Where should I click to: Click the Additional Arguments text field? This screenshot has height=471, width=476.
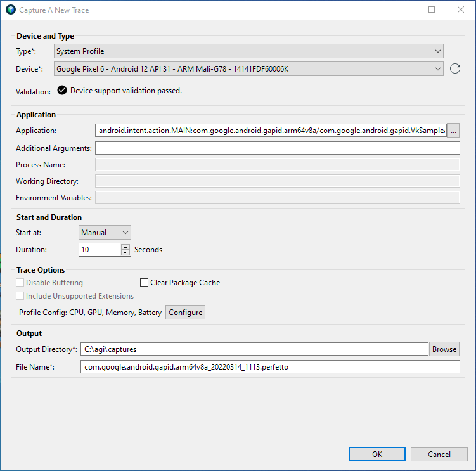click(x=277, y=148)
